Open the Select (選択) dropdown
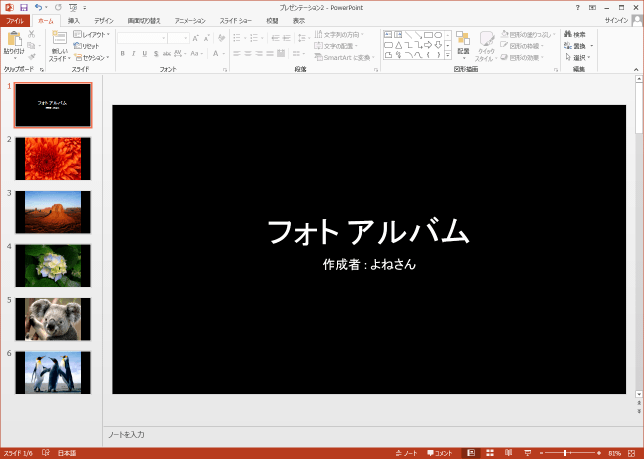644x459 pixels. click(578, 58)
